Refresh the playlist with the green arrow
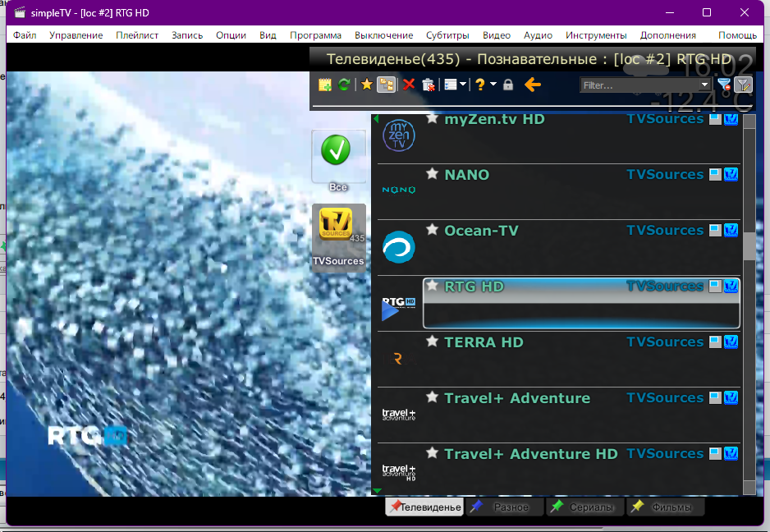The height and width of the screenshot is (532, 770). 344,85
